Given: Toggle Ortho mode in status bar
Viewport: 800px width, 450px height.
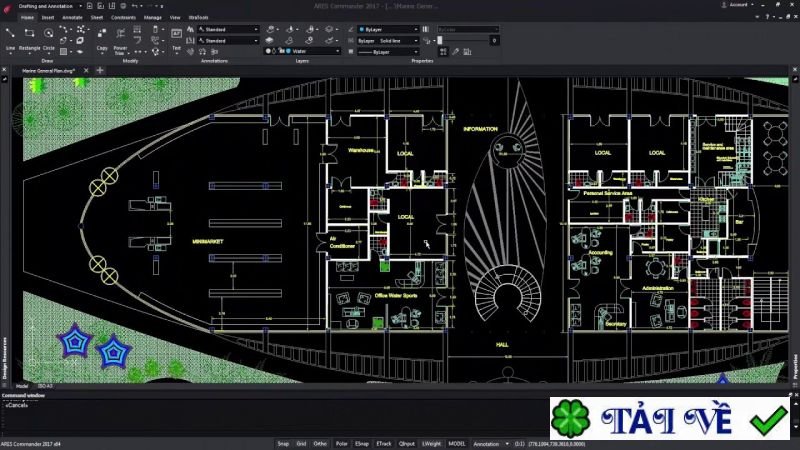Looking at the screenshot, I should [321, 442].
